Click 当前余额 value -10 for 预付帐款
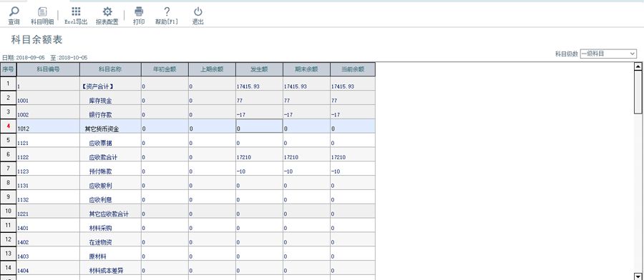This screenshot has height=280, width=644. coord(336,171)
